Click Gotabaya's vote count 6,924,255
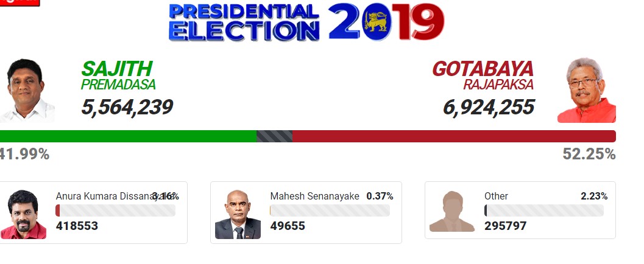 pyautogui.click(x=489, y=108)
